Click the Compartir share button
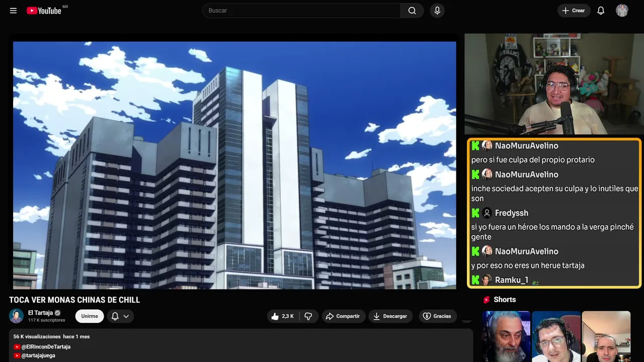The height and width of the screenshot is (362, 644). (x=343, y=316)
